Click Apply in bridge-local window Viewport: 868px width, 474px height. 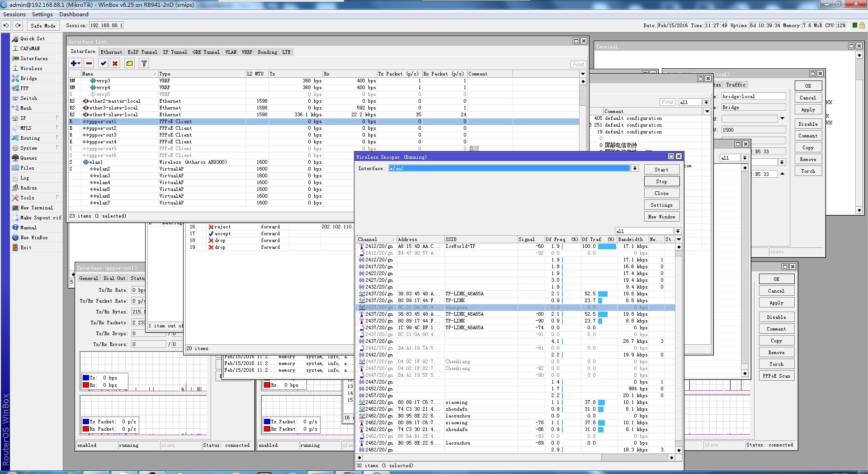point(808,109)
